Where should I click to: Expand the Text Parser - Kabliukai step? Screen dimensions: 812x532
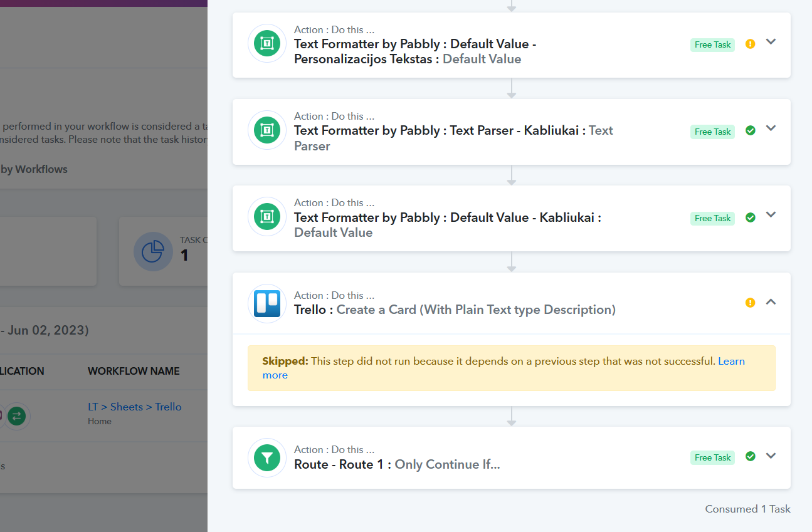(x=771, y=128)
